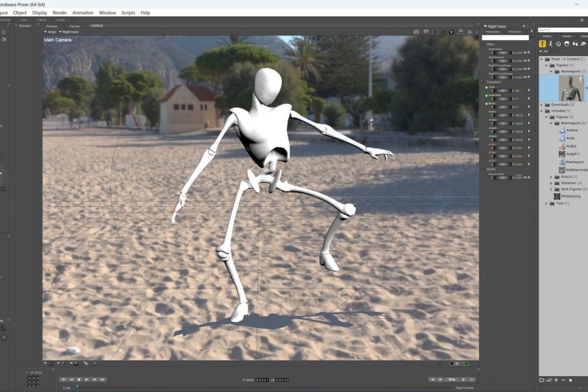Open the Faces category in Library
This screenshot has height=392, width=588.
tap(559, 44)
